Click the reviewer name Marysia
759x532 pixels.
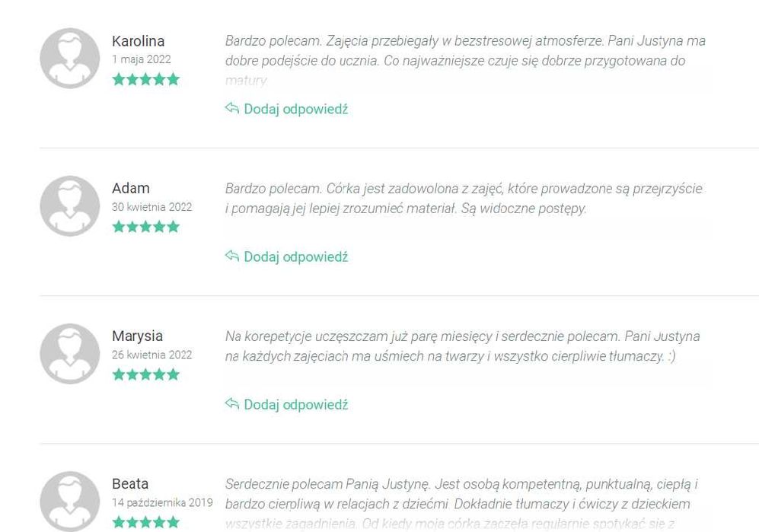[x=138, y=336]
